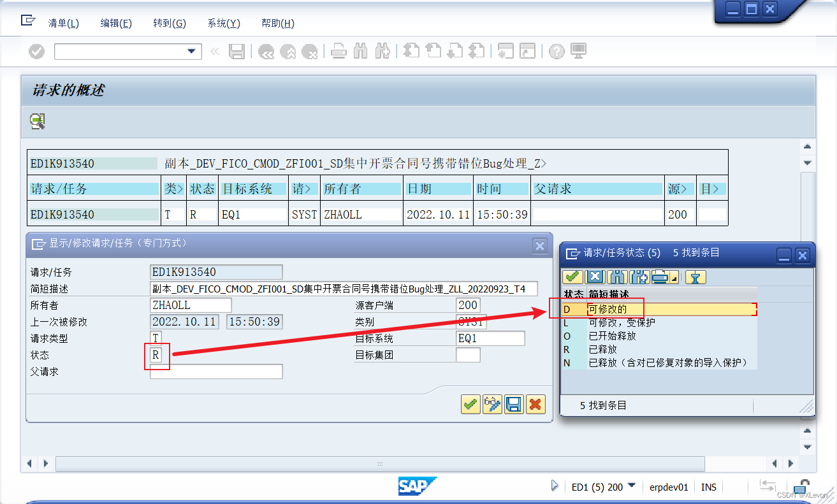Click the red X cancel icon in request dialog
Viewport: 837px width, 504px height.
coord(535,404)
